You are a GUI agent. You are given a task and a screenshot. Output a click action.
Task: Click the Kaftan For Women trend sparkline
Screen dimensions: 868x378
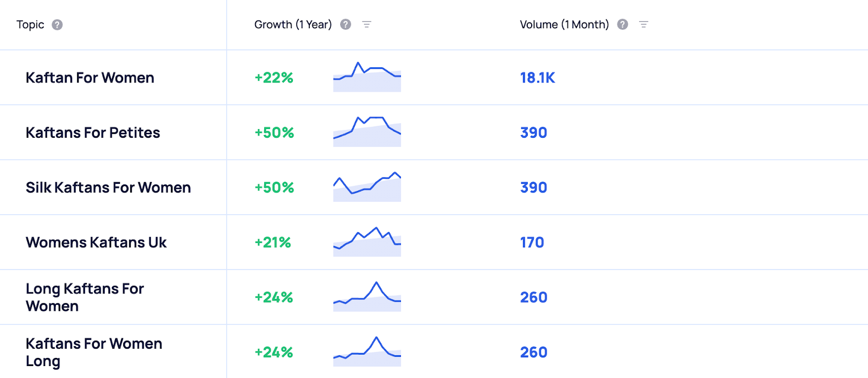coord(367,78)
